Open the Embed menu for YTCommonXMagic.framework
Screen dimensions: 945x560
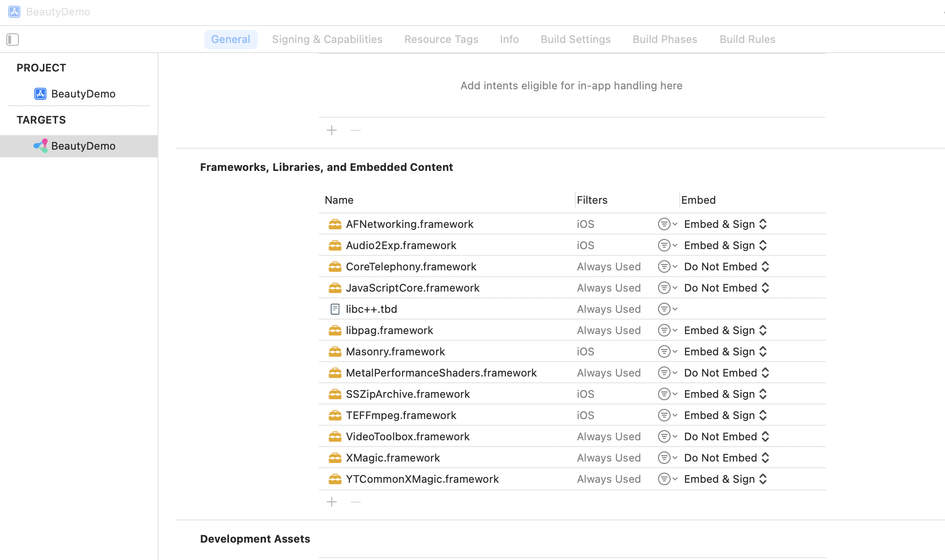tap(725, 479)
